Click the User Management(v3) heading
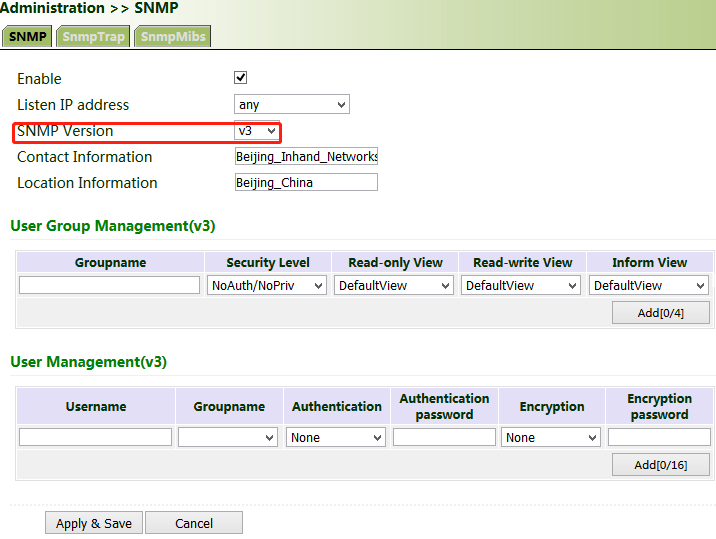 coord(89,362)
